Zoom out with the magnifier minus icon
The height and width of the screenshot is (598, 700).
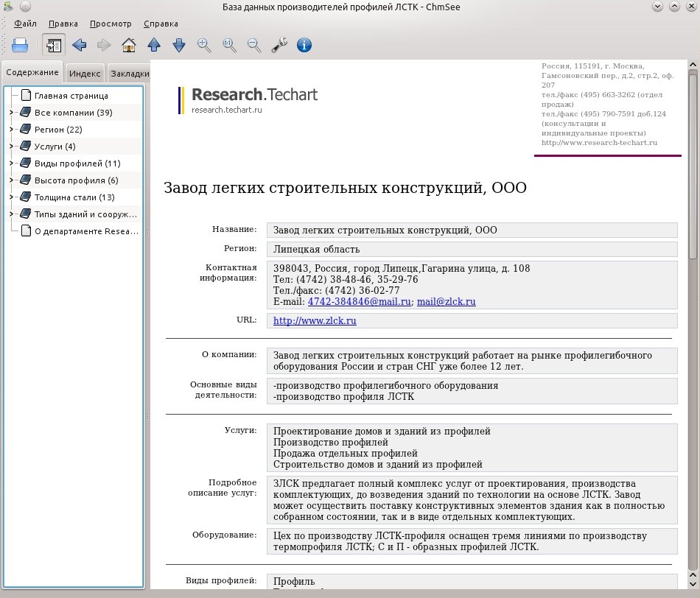click(254, 45)
